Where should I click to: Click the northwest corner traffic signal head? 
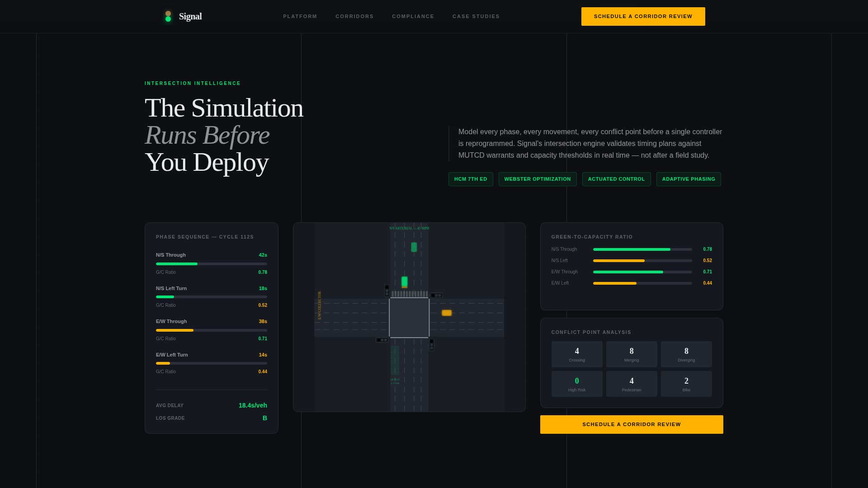coord(387,290)
